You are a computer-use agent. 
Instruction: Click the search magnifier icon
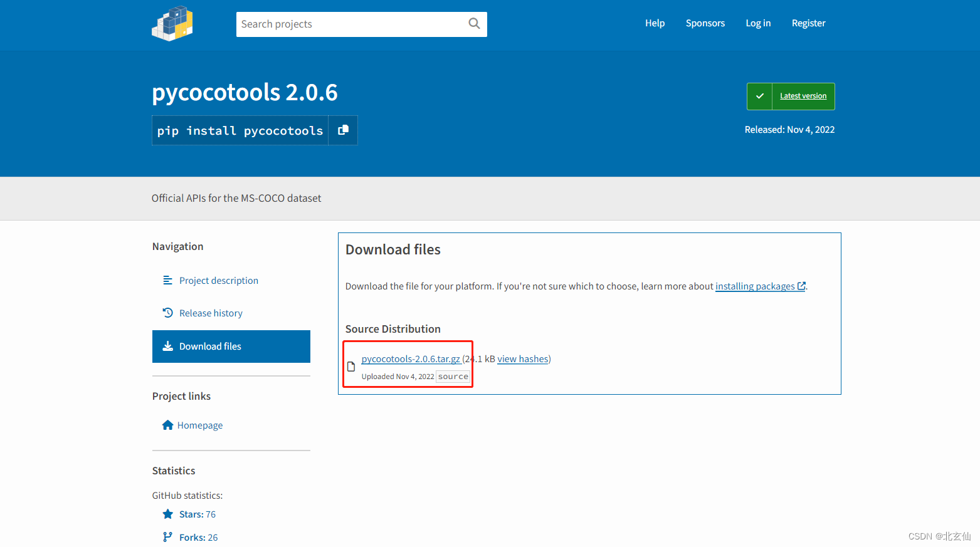click(x=474, y=24)
